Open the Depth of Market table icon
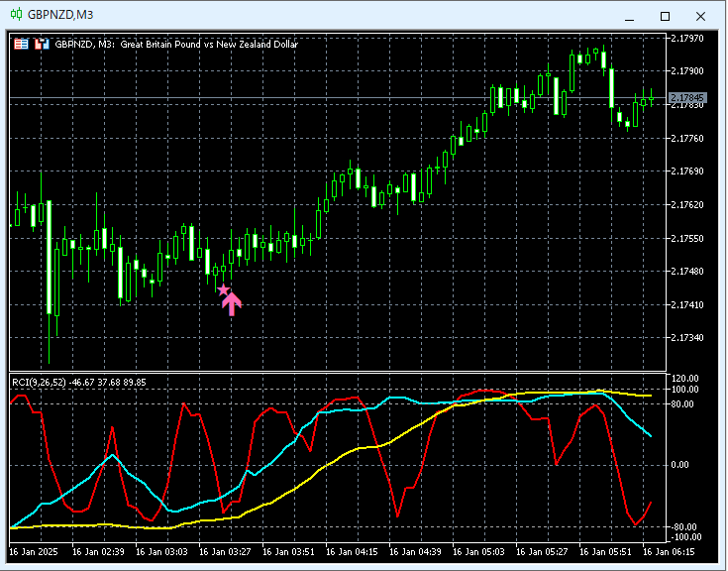 coord(21,45)
